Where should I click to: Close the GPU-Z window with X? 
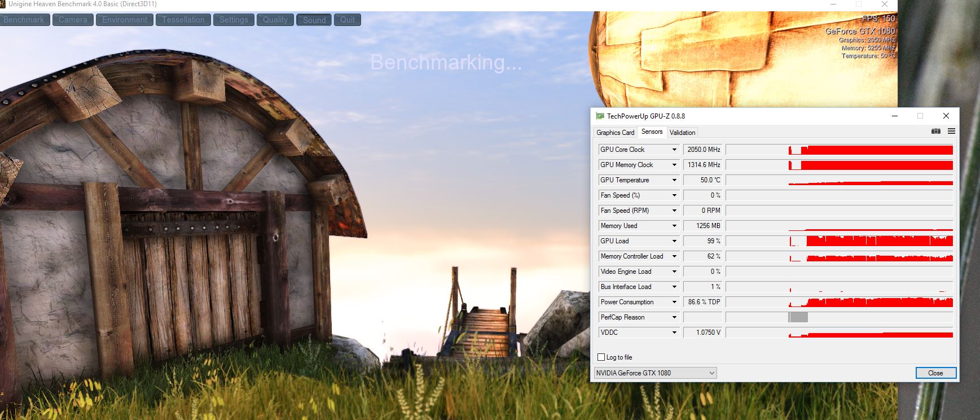tap(946, 116)
